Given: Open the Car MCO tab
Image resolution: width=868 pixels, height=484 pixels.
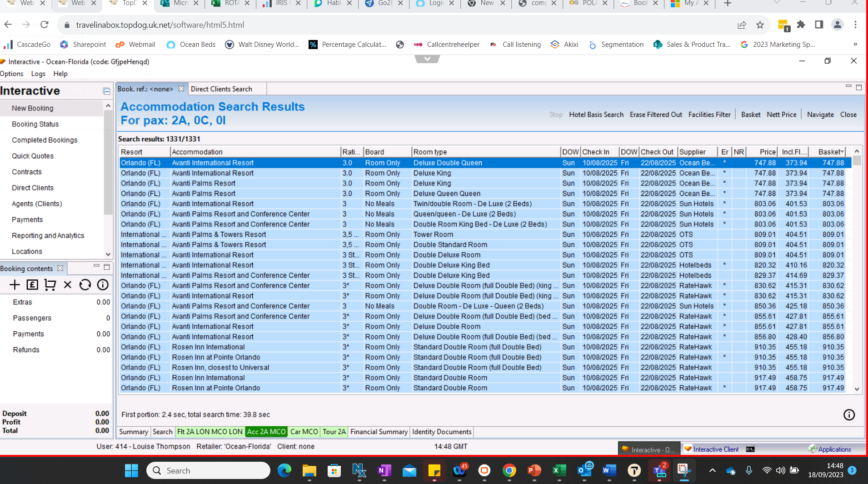Looking at the screenshot, I should tap(304, 432).
